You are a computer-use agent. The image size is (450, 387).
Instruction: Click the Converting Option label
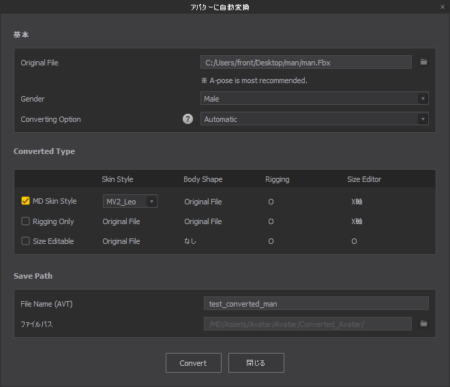tap(51, 119)
